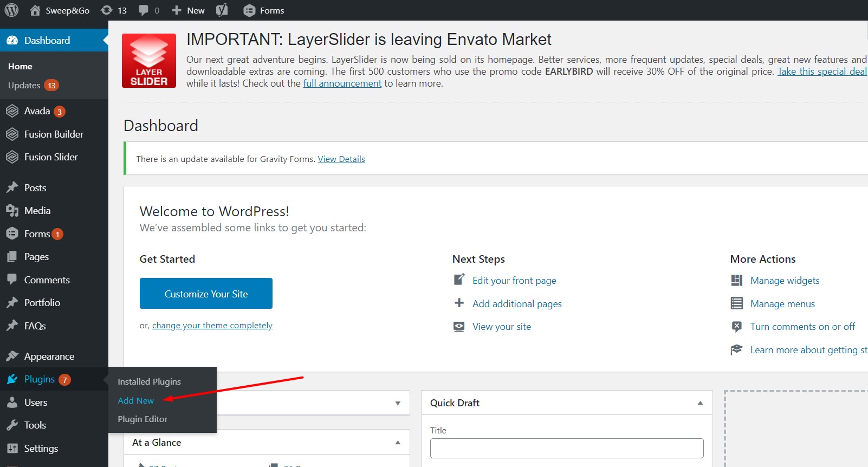Click the Edit your front page pencil icon
This screenshot has width=868, height=467.
pyautogui.click(x=459, y=280)
